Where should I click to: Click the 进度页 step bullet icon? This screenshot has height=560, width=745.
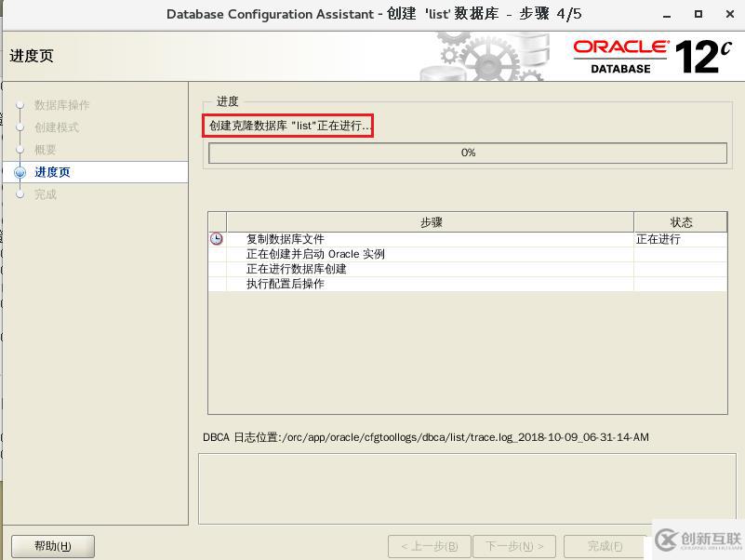(x=20, y=172)
